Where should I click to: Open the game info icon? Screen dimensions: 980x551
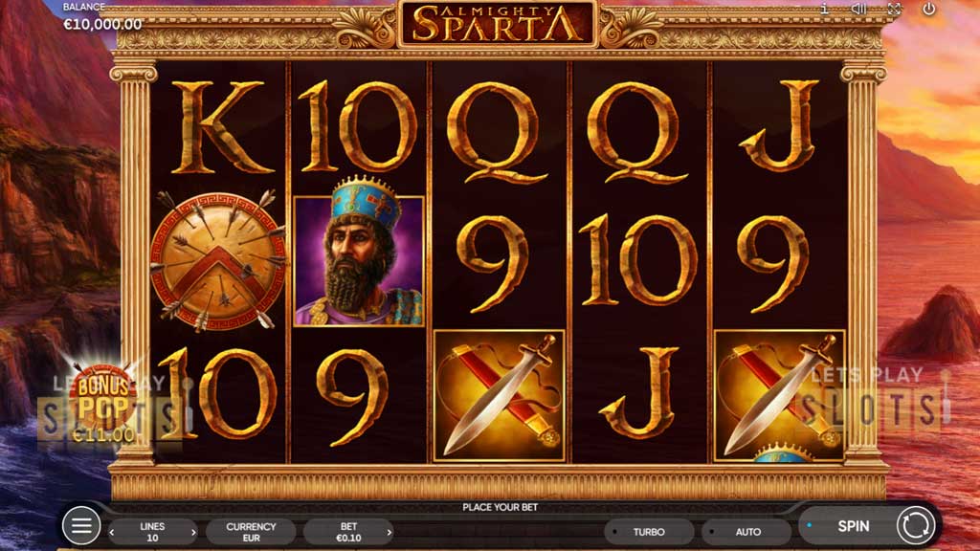click(x=824, y=9)
